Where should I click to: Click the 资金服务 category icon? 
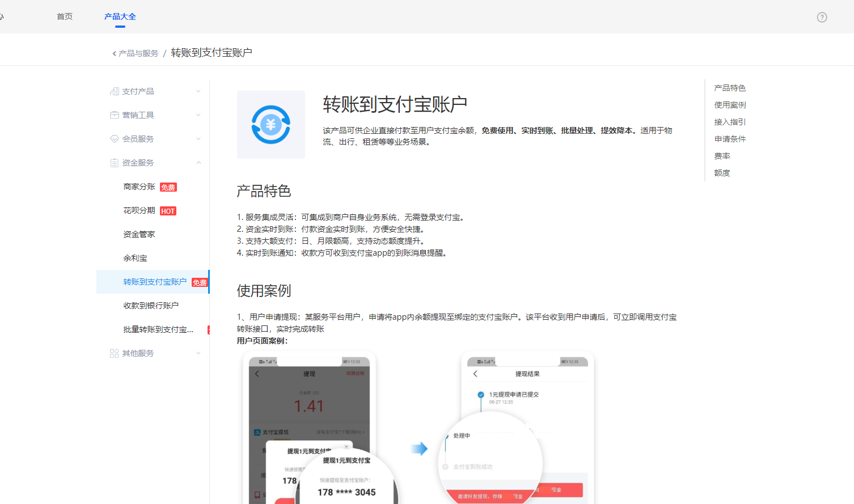tap(114, 163)
